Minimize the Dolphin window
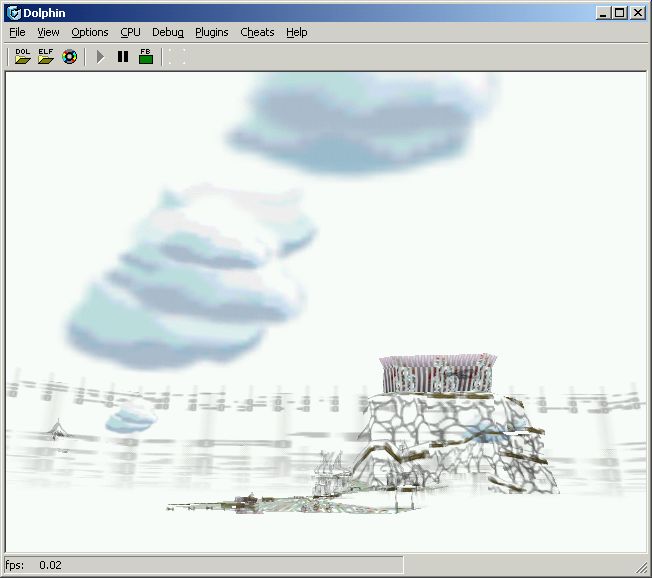 603,13
